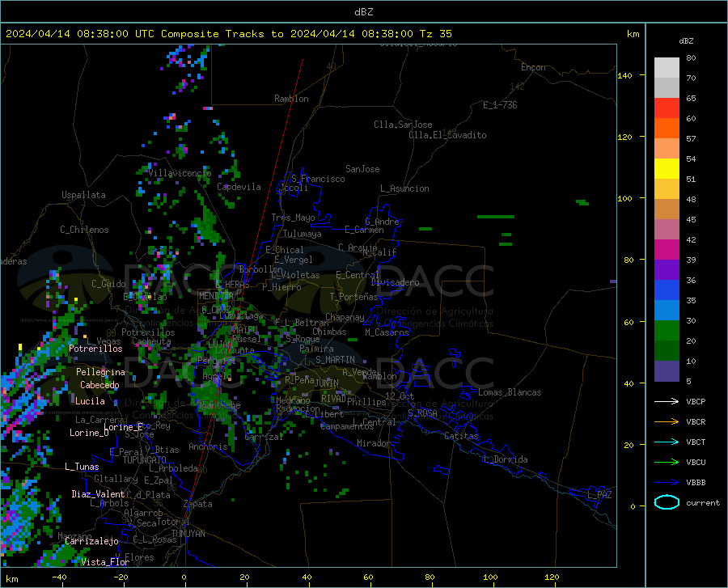The width and height of the screenshot is (728, 588).
Task: Click the C_Chilenos map label
Action: (x=84, y=230)
